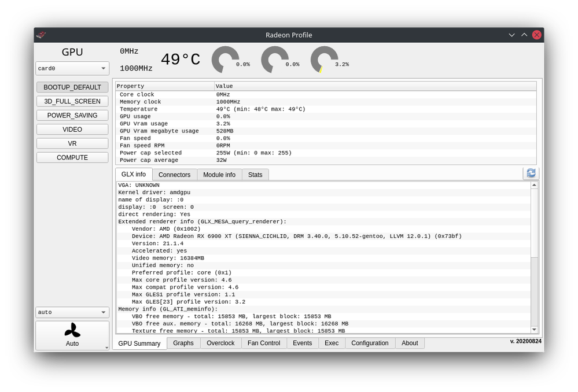Select the Fan speed RPM row
The width and height of the screenshot is (578, 392).
326,146
